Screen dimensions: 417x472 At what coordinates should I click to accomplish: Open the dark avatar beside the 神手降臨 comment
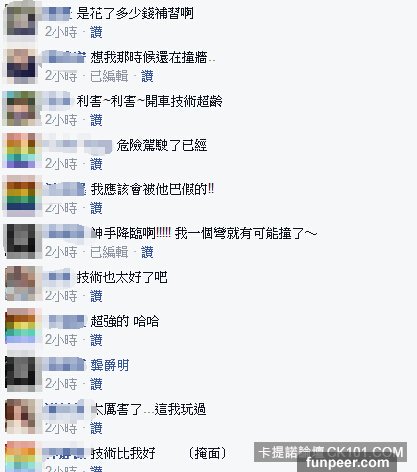click(x=21, y=240)
